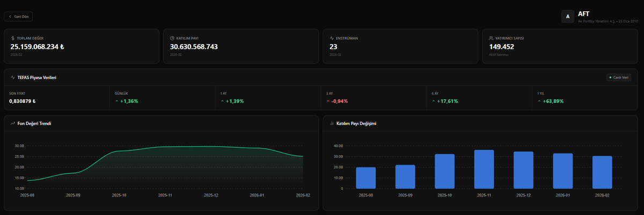This screenshot has width=644, height=215.
Task: Click the Katılım Payı Değişimi heading
Action: click(356, 124)
